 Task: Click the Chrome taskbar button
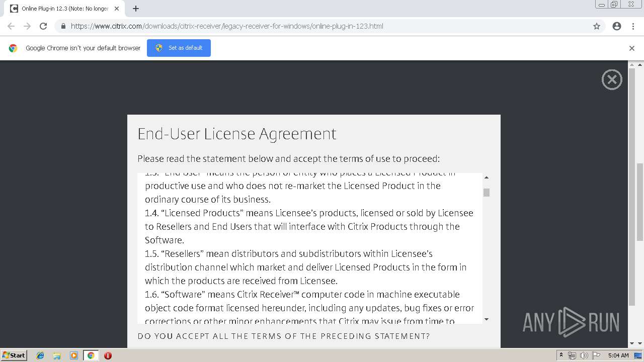(x=91, y=355)
